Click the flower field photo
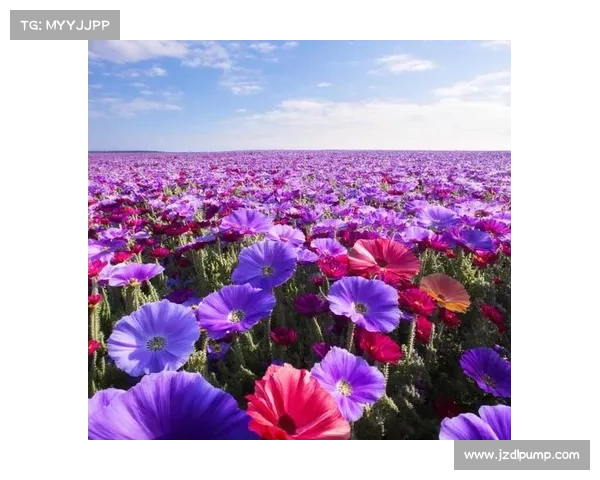Image resolution: width=600 pixels, height=480 pixels. coord(299,240)
